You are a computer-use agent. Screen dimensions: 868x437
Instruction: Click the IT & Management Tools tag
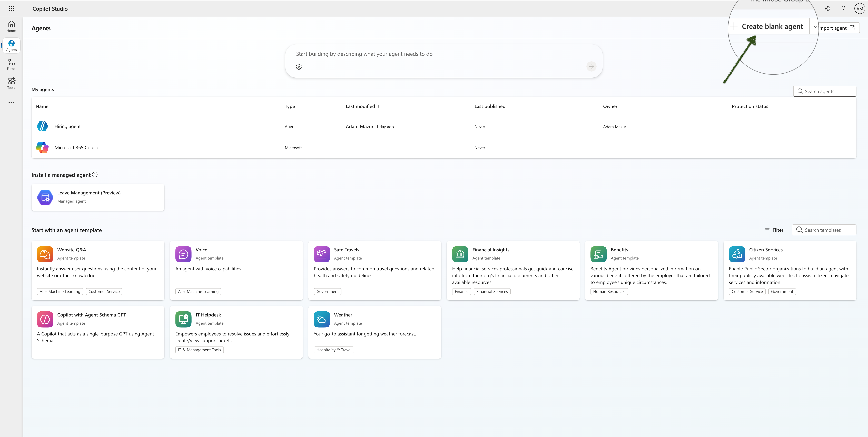tap(200, 350)
